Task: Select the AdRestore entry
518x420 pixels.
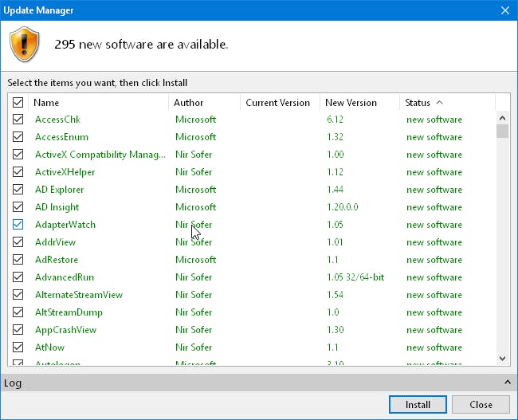Action: pyautogui.click(x=57, y=259)
